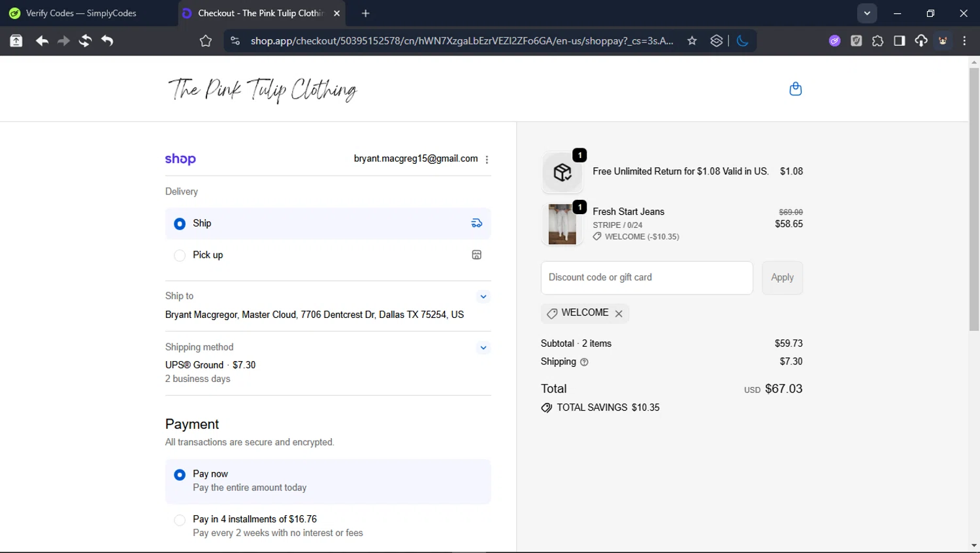Choose Pay now payment option
Image resolution: width=980 pixels, height=553 pixels.
tap(328, 481)
